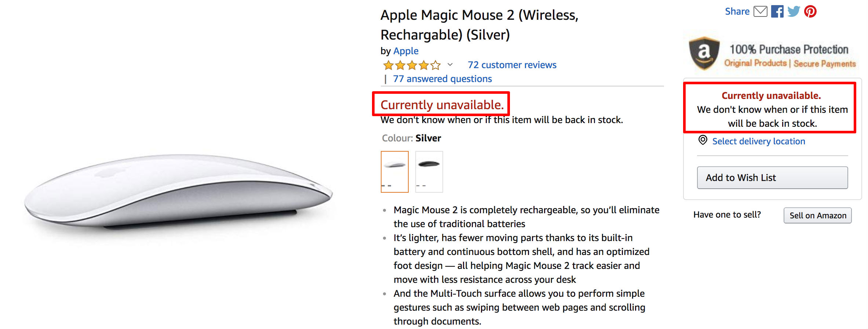868x329 pixels.
Task: Click the location pin icon near delivery location
Action: [703, 141]
